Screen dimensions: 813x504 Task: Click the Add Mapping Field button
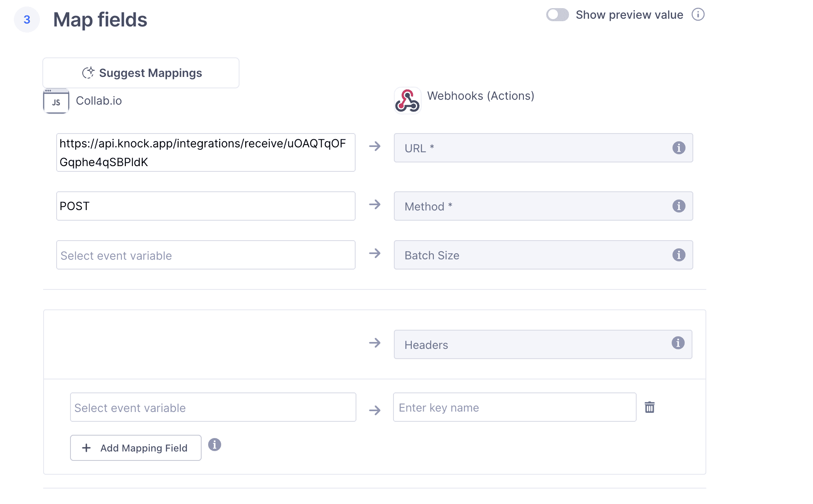(136, 448)
